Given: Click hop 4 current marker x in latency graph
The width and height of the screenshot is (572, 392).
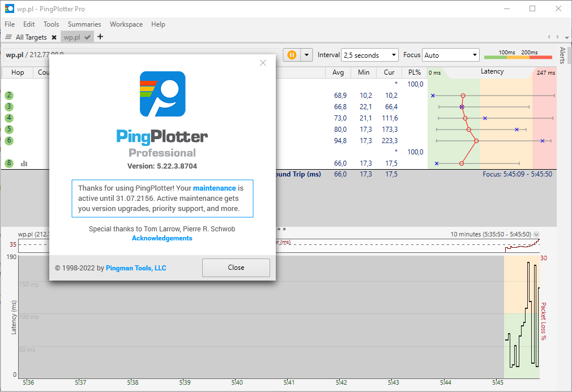Looking at the screenshot, I should pos(485,118).
